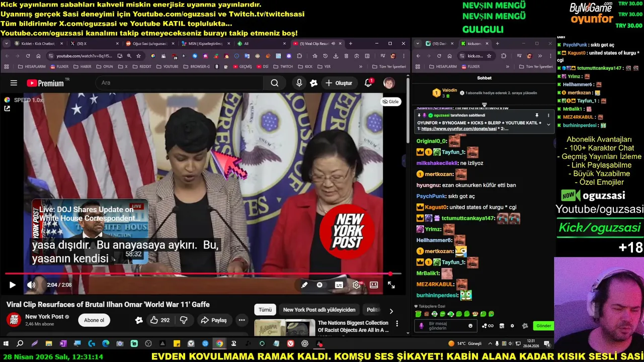The image size is (644, 362).
Task: Enter fullscreen on the video player
Action: click(x=391, y=285)
